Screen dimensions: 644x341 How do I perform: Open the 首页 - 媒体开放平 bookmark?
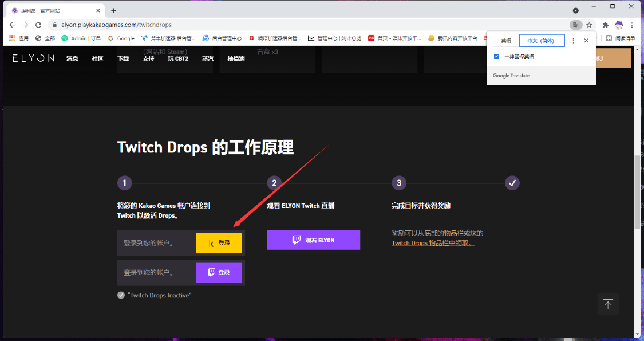tap(394, 38)
